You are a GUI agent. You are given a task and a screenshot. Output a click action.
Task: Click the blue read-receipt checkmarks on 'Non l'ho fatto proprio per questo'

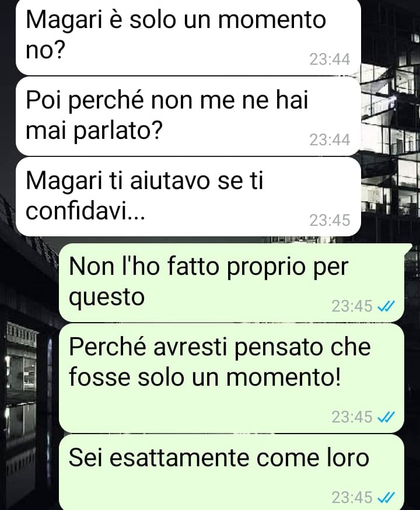click(x=386, y=306)
